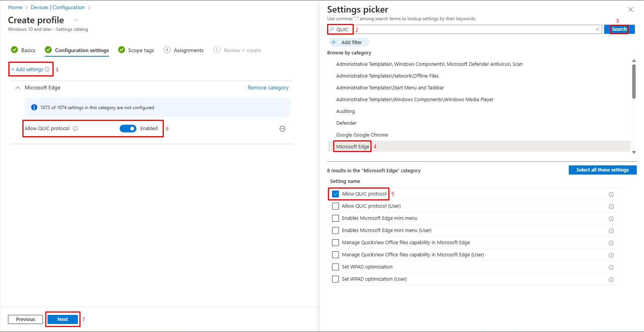The image size is (644, 332).
Task: Tick Set WPAD optimization (User) checkbox
Action: [335, 279]
